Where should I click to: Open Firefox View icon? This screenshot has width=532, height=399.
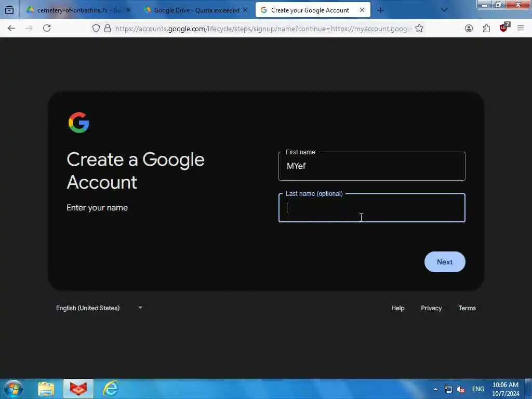9,10
